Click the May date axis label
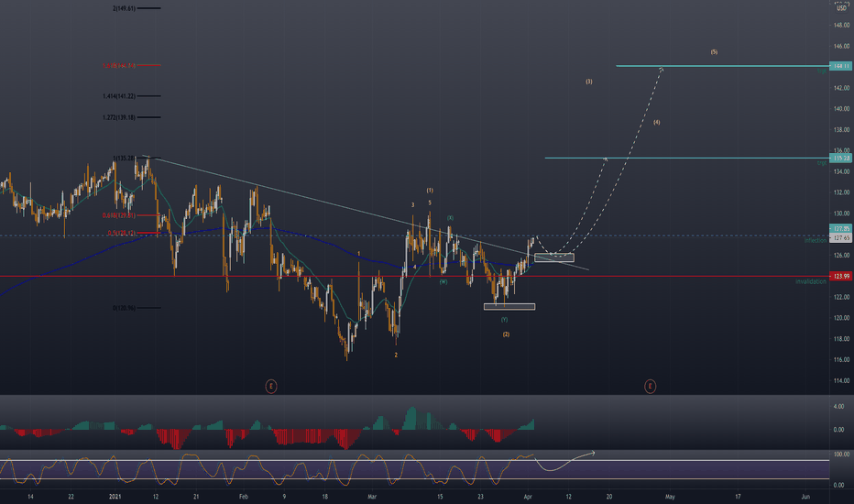The height and width of the screenshot is (504, 854). [670, 497]
